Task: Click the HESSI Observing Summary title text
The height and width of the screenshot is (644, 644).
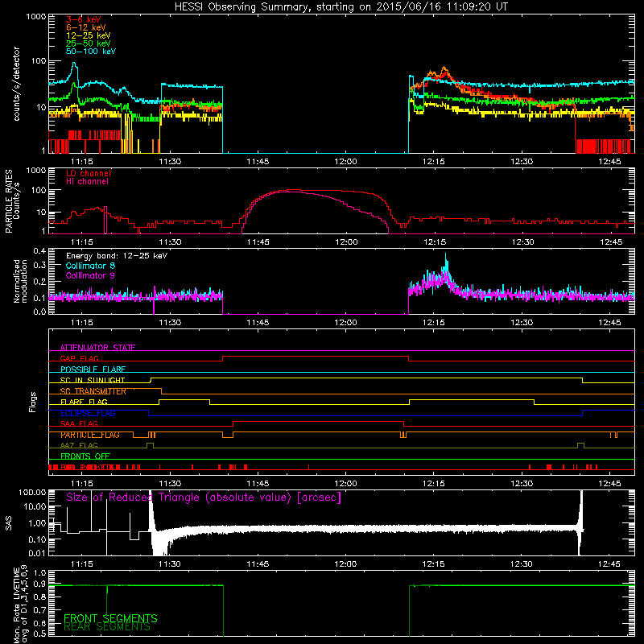Action: [x=341, y=7]
